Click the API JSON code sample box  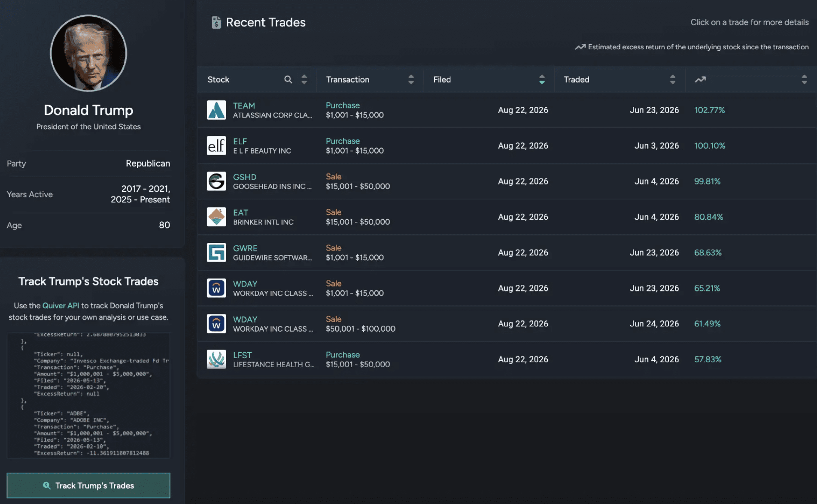point(88,395)
